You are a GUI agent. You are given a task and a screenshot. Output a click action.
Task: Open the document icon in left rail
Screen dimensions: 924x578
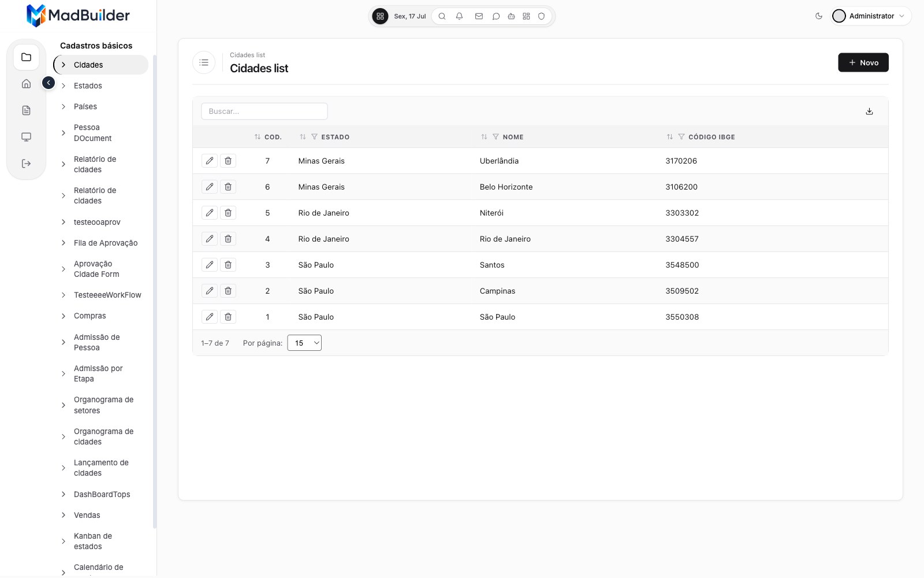tap(26, 110)
